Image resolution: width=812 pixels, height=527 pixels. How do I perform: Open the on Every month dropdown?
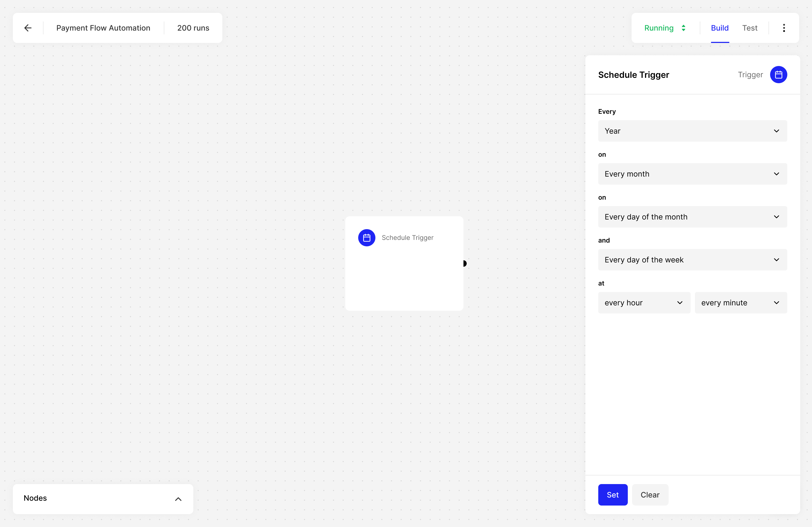pyautogui.click(x=693, y=174)
